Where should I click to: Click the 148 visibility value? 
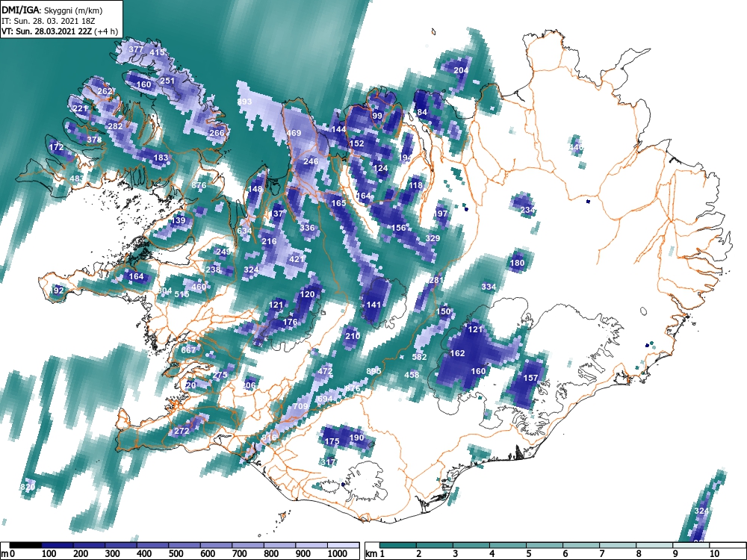(x=255, y=189)
